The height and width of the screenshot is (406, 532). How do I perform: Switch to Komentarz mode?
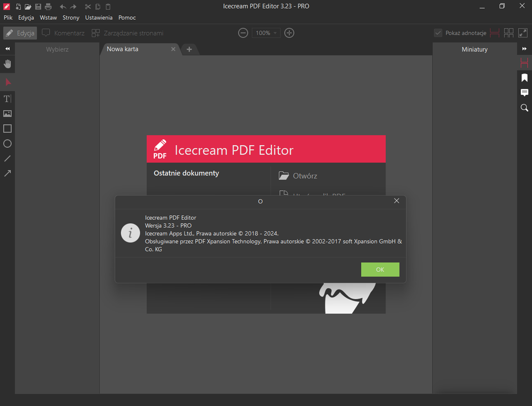pos(63,33)
